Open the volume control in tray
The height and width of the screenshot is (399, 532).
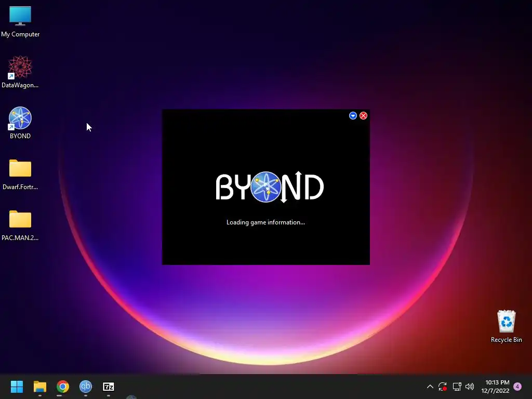(470, 387)
